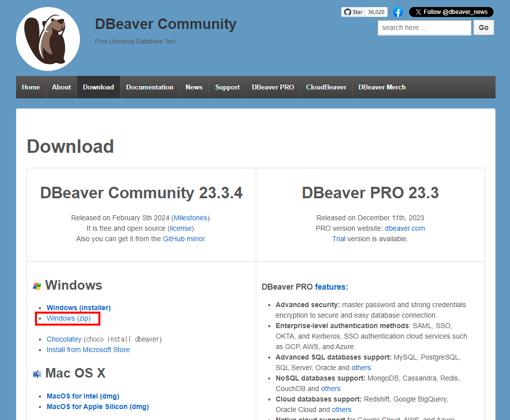The width and height of the screenshot is (510, 420).
Task: Follow @dbeaver_news on X
Action: [x=451, y=12]
